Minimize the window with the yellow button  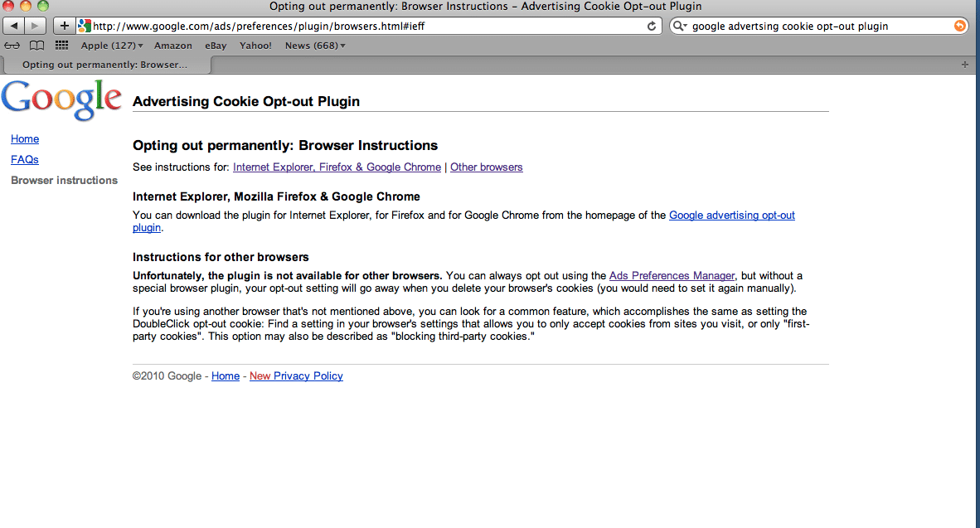pyautogui.click(x=26, y=6)
